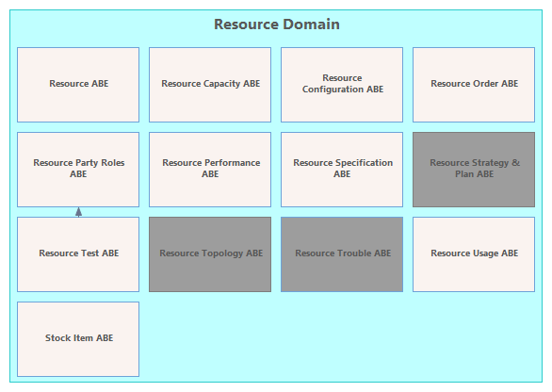Click the gray Resource Trouble ABE box

[342, 254]
